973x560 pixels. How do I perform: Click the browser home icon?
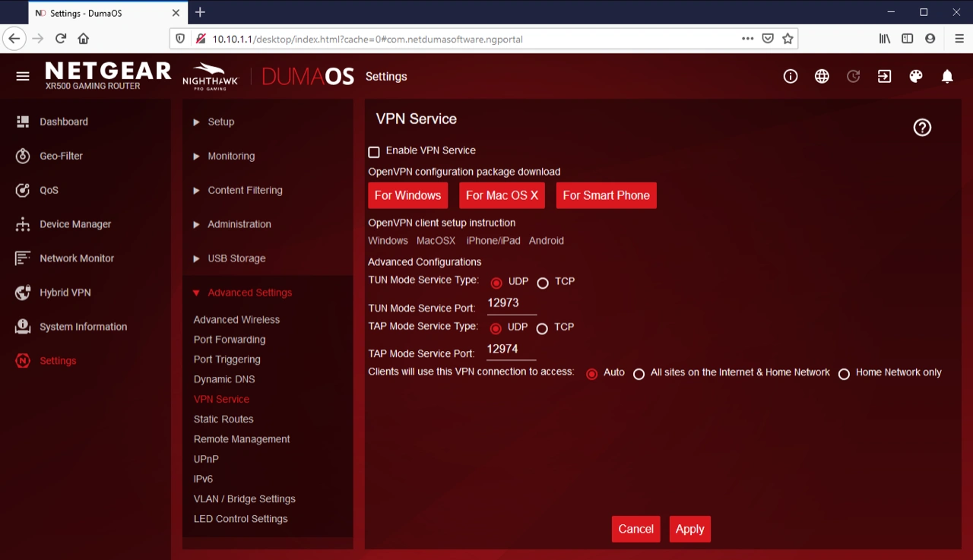pyautogui.click(x=84, y=38)
